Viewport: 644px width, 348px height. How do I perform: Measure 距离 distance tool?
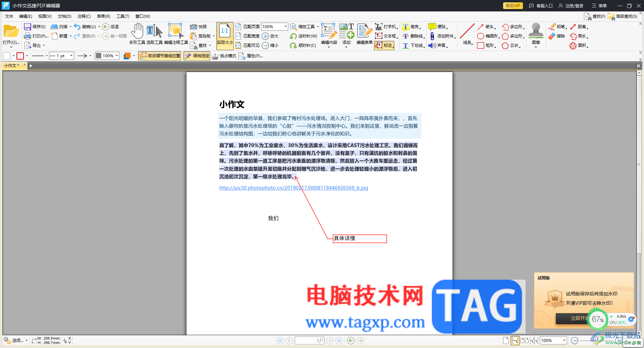[x=579, y=26]
